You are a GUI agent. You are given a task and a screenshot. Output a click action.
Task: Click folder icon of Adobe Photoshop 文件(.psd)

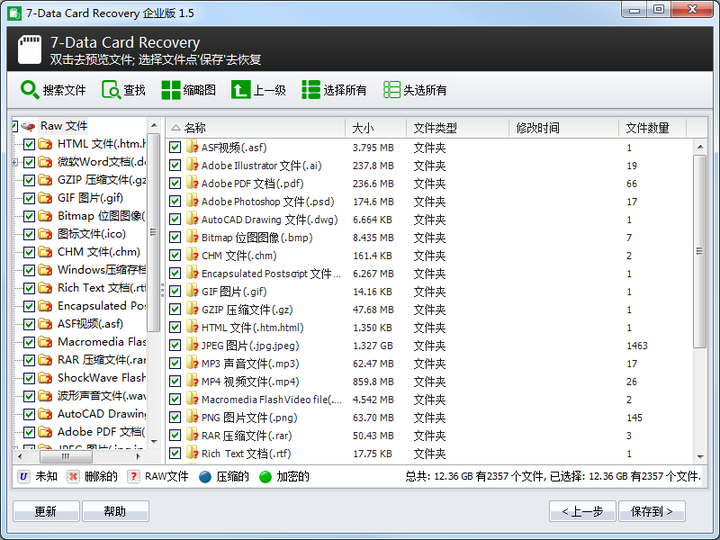point(192,201)
